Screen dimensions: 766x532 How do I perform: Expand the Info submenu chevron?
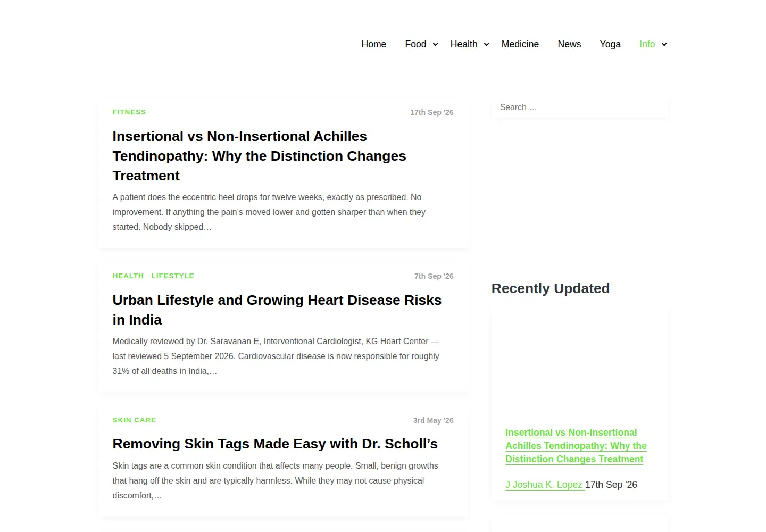coord(664,45)
